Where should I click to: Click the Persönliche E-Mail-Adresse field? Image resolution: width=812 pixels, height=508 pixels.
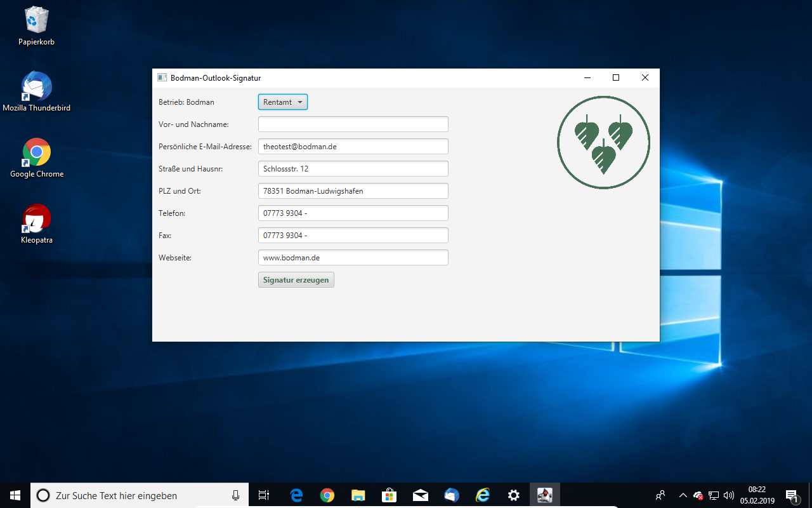pyautogui.click(x=353, y=147)
